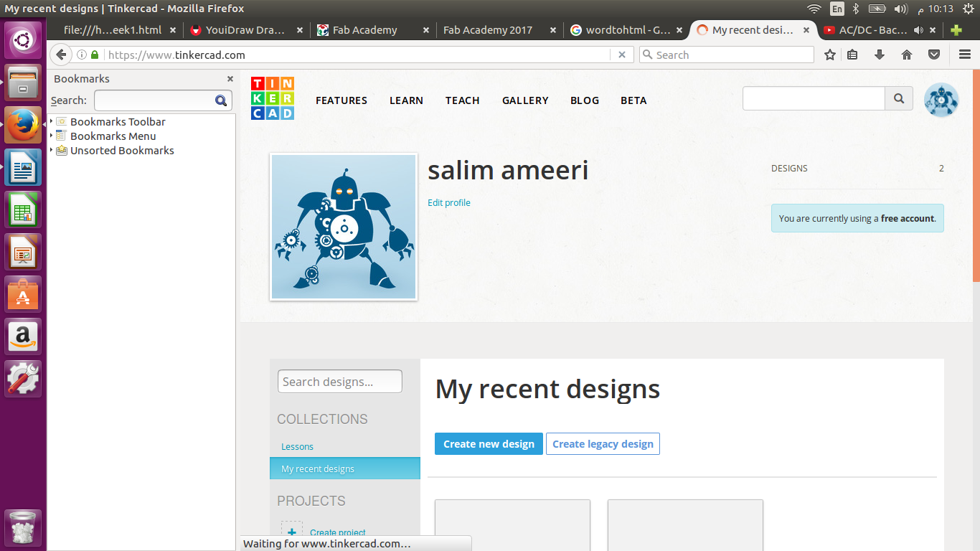Open the Trash in the launcher
Viewport: 980px width, 551px height.
pyautogui.click(x=24, y=529)
